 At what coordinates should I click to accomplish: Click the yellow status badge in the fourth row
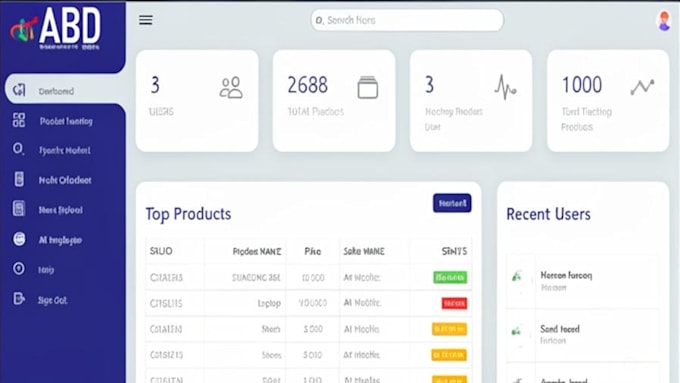click(x=449, y=355)
